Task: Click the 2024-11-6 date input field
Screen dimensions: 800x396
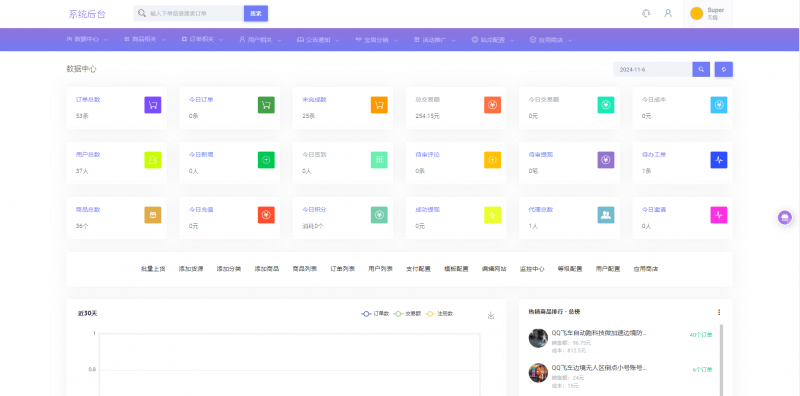Action: point(653,69)
